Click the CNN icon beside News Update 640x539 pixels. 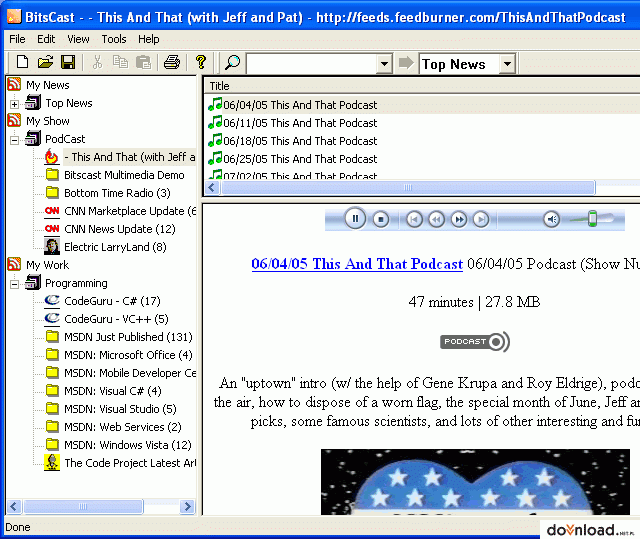[52, 228]
